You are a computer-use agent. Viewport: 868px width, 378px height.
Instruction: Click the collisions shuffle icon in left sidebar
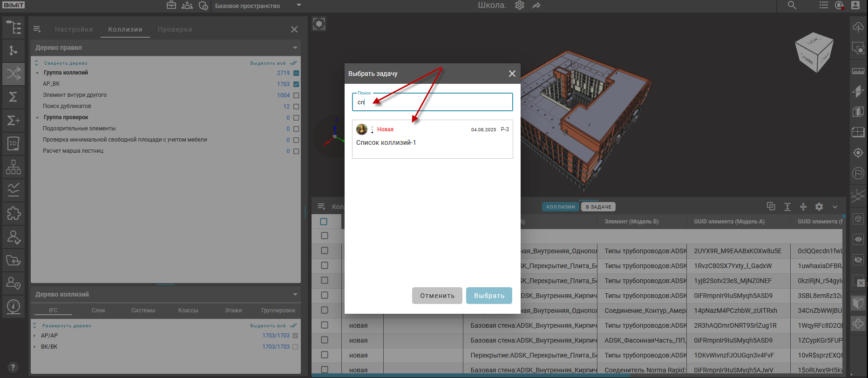click(x=14, y=74)
